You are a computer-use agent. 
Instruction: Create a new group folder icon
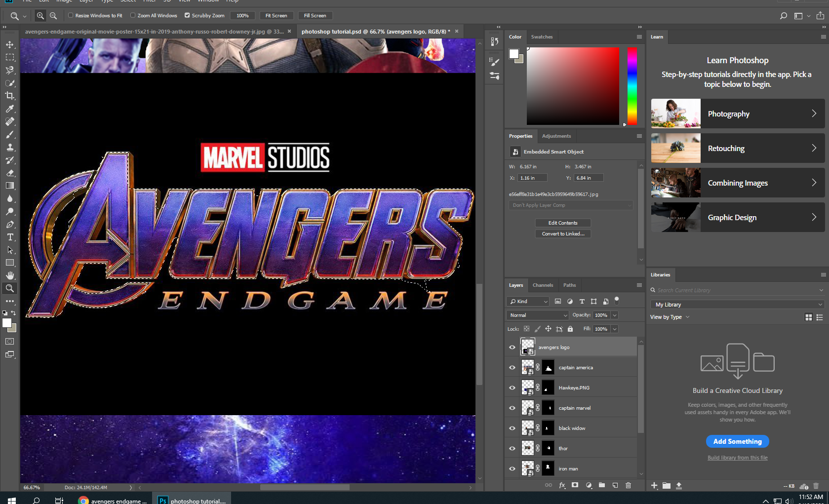[x=602, y=485]
